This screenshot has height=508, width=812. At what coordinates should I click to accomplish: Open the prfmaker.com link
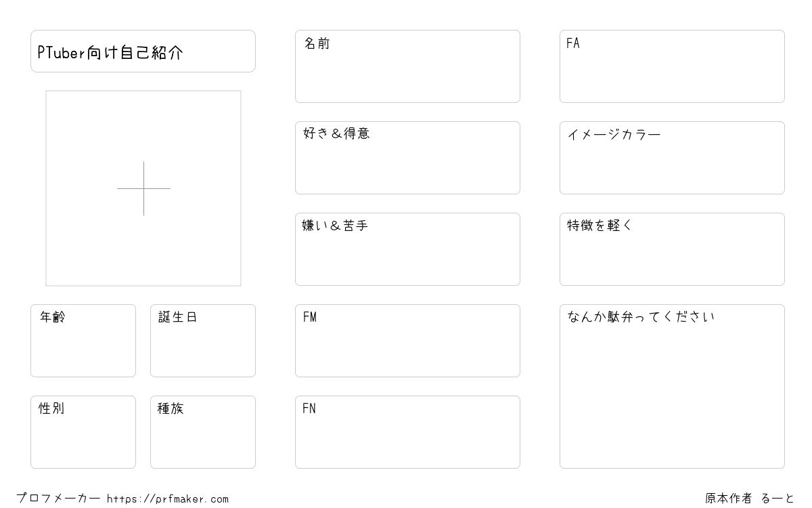(168, 499)
